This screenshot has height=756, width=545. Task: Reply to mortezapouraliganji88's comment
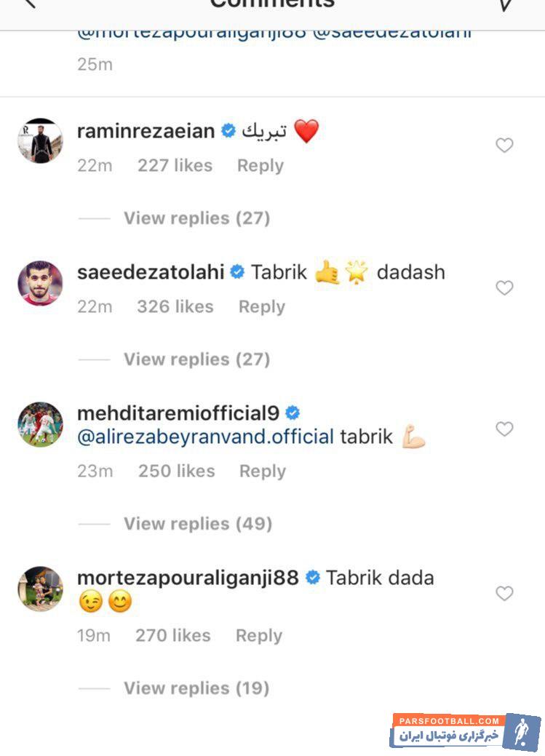[258, 635]
